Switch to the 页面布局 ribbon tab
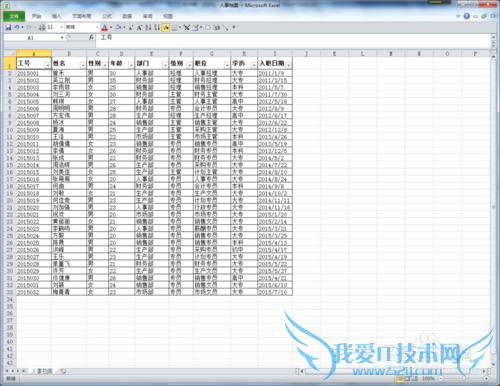This screenshot has width=500, height=386. (x=82, y=16)
